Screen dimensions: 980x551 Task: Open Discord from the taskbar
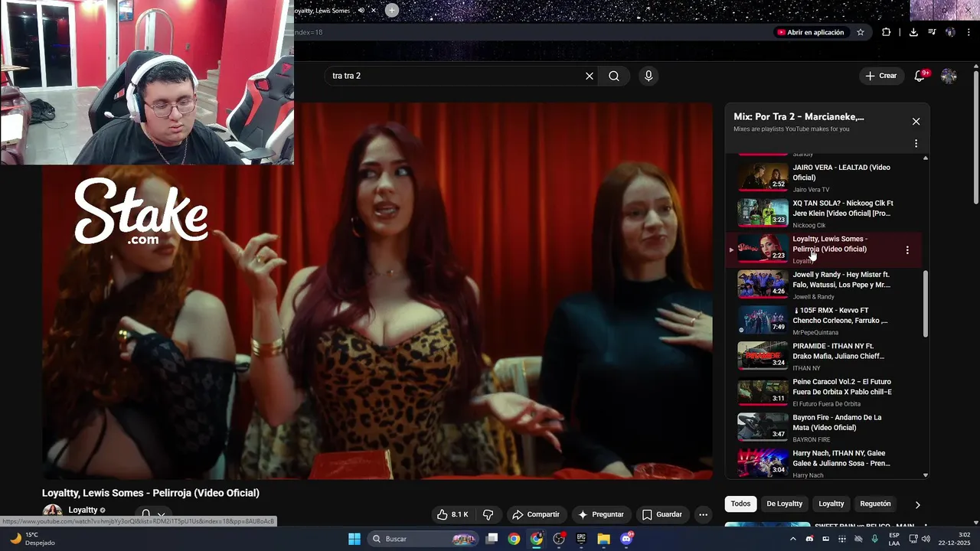point(626,539)
